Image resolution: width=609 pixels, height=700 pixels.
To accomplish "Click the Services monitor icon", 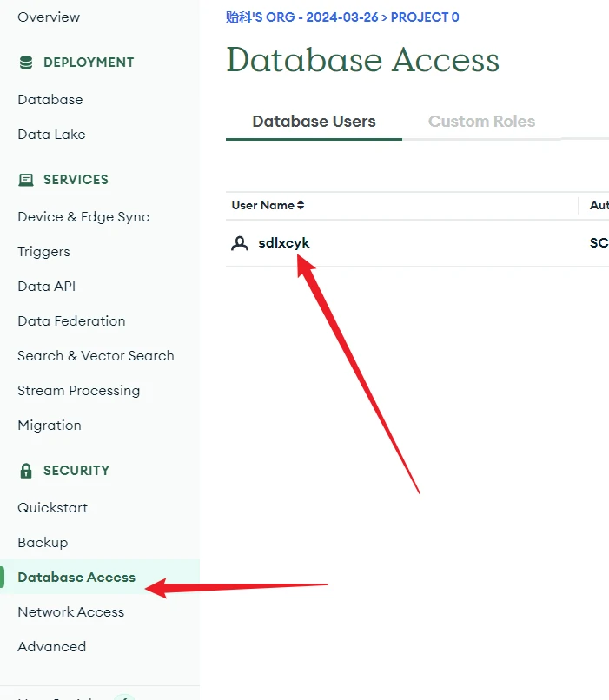I will [26, 180].
